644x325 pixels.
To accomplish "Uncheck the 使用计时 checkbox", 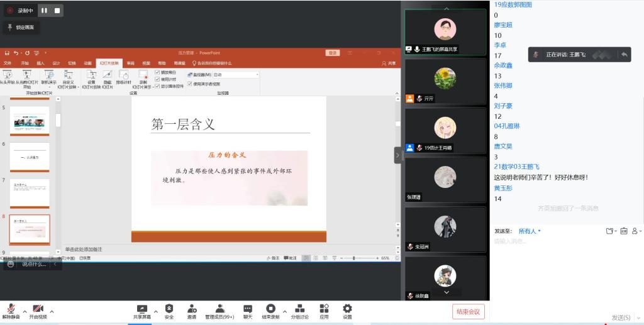I will pos(157,79).
